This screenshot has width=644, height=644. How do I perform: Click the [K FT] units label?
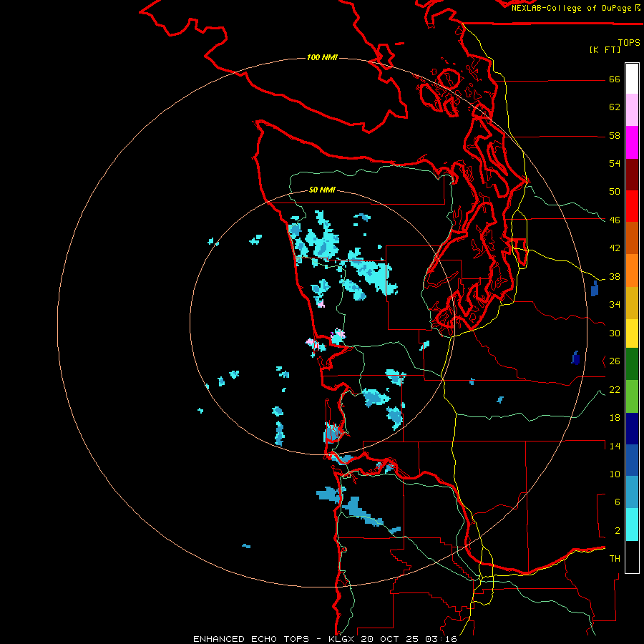pos(605,50)
